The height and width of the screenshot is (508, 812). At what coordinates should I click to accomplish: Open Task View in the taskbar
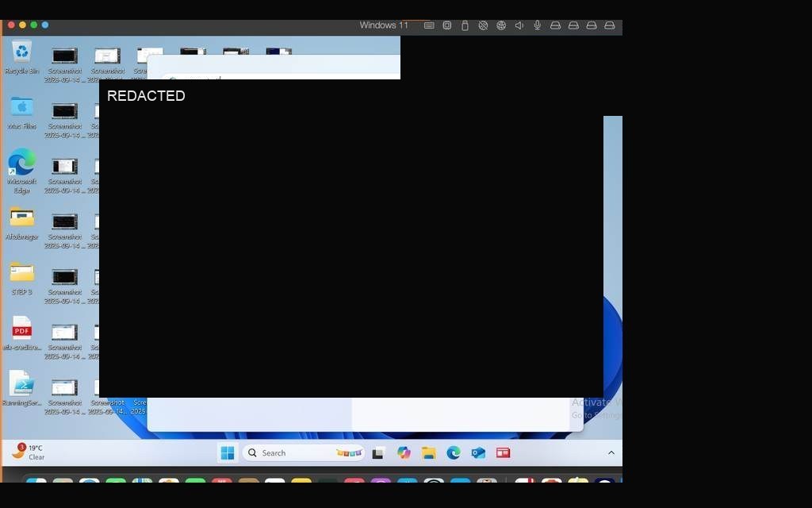pyautogui.click(x=378, y=453)
